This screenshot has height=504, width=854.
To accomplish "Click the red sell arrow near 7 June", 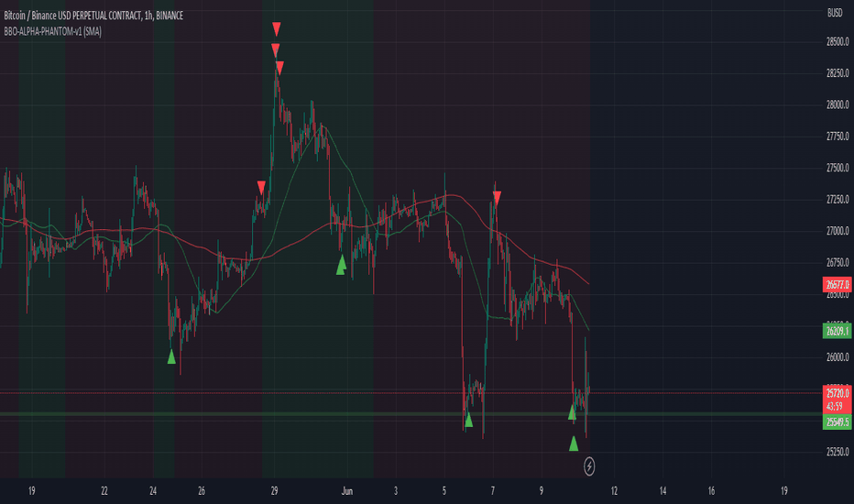I will [496, 198].
